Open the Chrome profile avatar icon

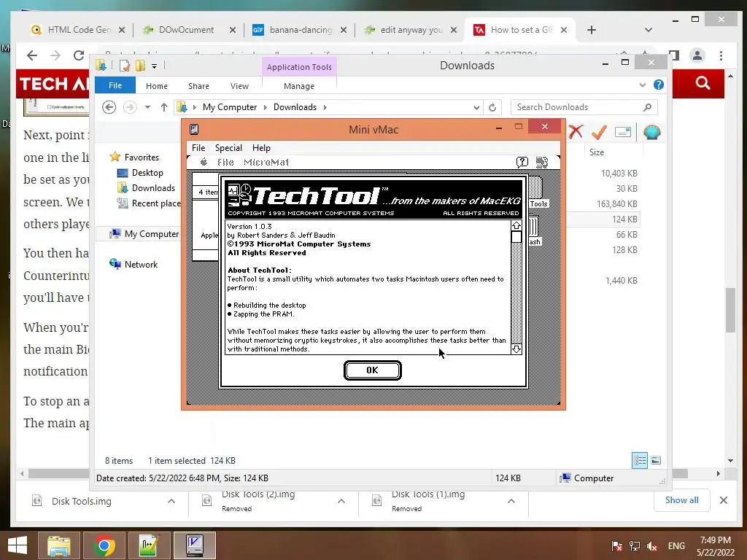click(697, 55)
